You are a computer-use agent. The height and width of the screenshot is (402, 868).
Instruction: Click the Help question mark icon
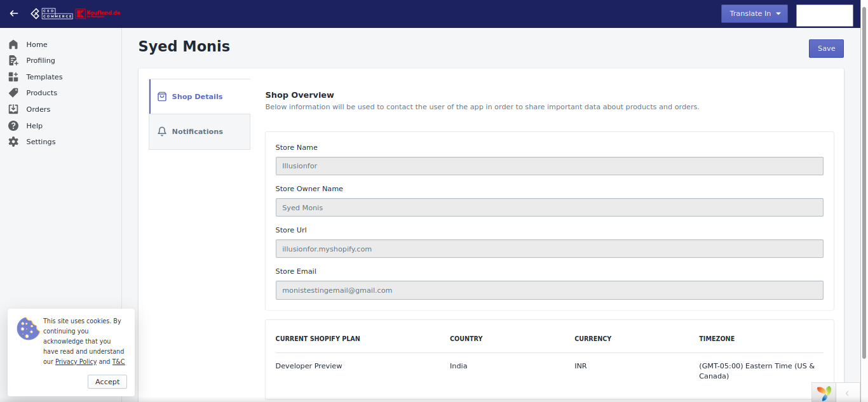[x=13, y=126]
